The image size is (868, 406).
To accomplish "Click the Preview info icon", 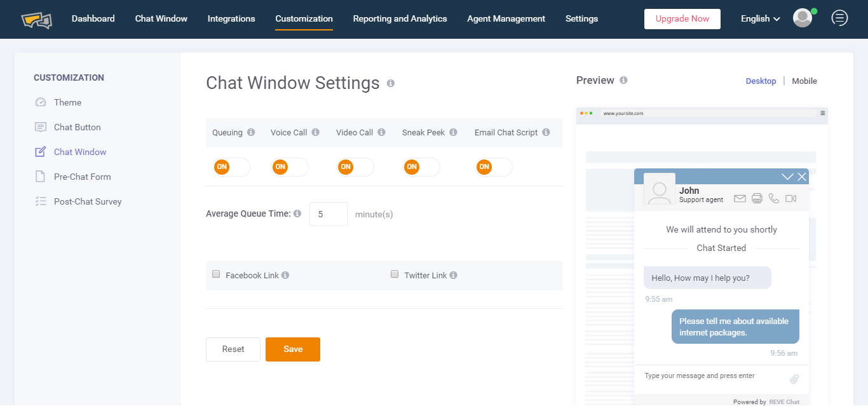I will point(623,80).
